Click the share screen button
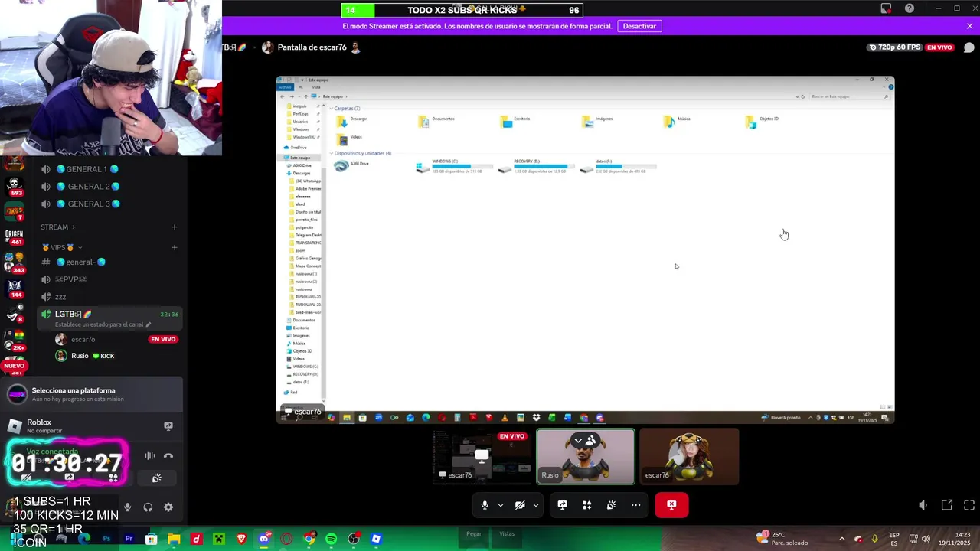The image size is (980, 551). tap(562, 505)
